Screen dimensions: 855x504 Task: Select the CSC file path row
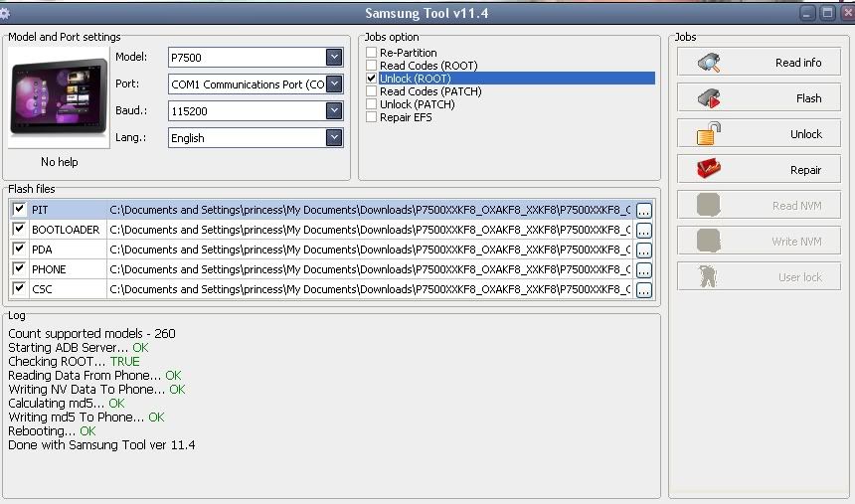370,289
